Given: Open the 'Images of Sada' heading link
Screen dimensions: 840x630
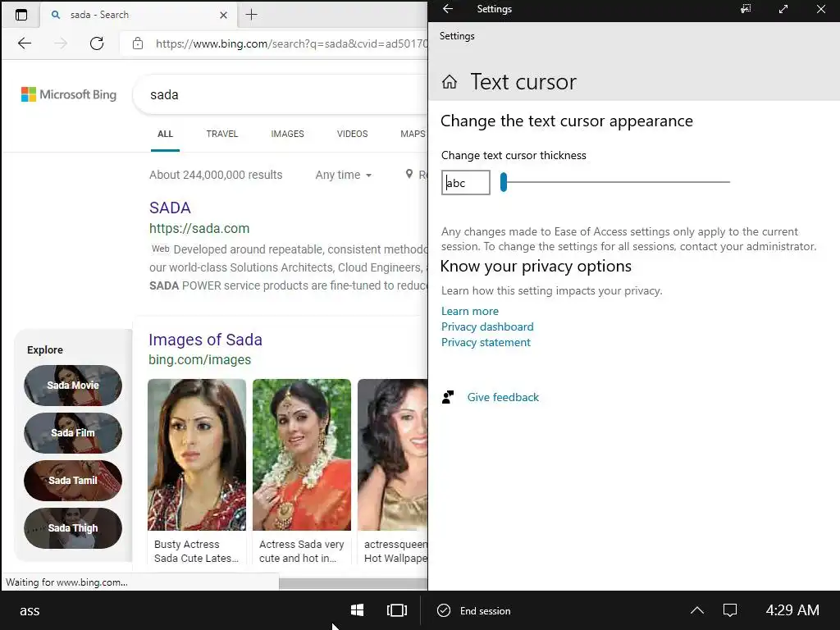Looking at the screenshot, I should [205, 340].
